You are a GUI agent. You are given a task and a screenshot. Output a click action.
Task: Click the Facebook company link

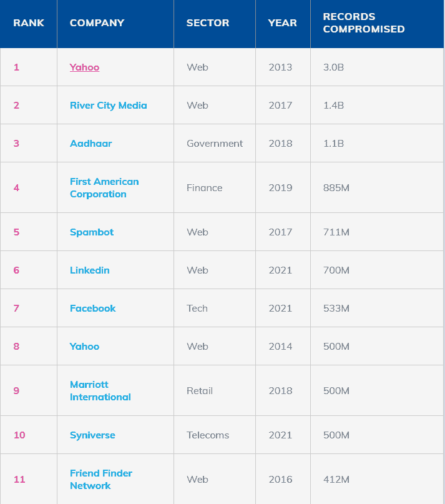pyautogui.click(x=92, y=308)
